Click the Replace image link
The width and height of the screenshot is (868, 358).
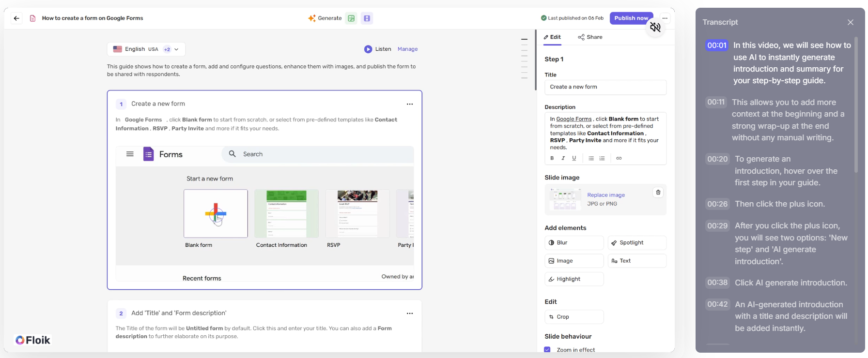pos(606,195)
